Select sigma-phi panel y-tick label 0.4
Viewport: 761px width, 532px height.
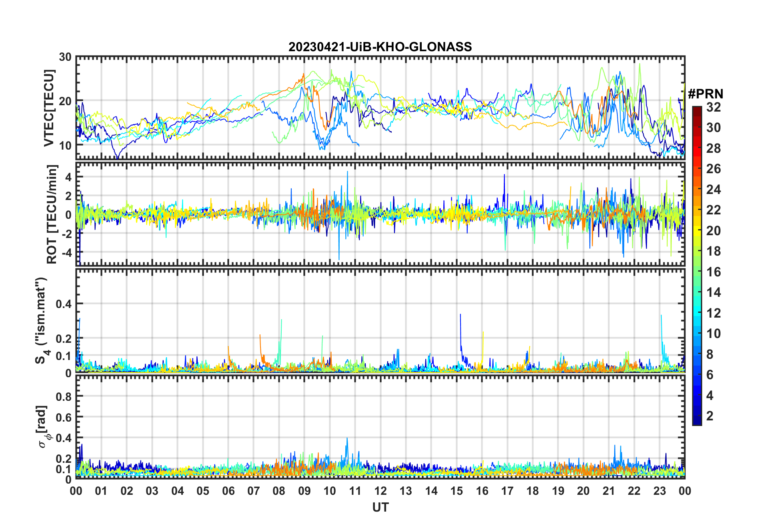click(x=64, y=438)
